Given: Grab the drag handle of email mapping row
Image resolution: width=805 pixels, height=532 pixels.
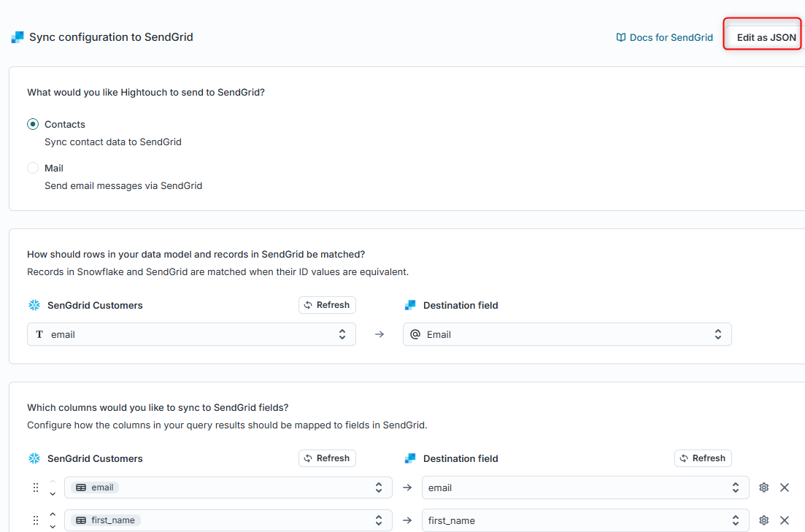Looking at the screenshot, I should tap(36, 487).
